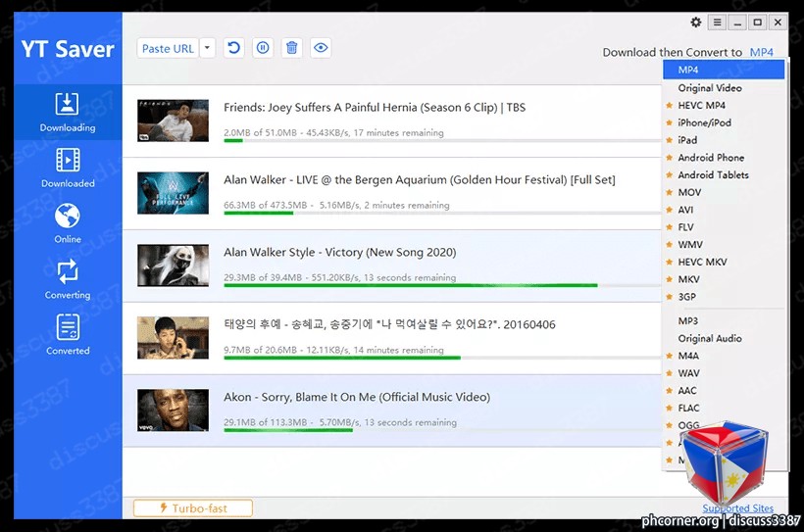Image resolution: width=804 pixels, height=532 pixels.
Task: Toggle the private mode eye icon
Action: pos(321,48)
